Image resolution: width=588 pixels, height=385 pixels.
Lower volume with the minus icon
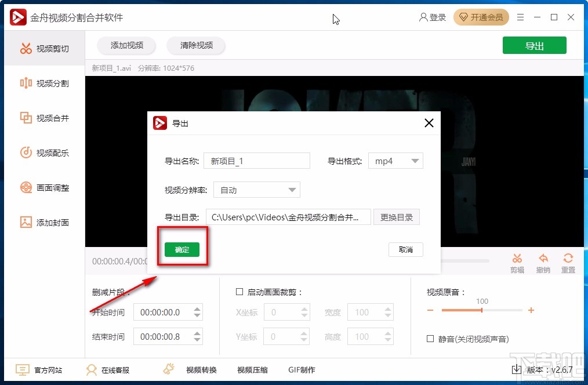click(430, 310)
